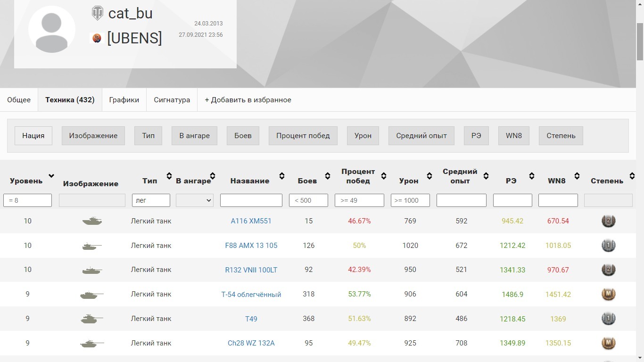Image resolution: width=644 pixels, height=362 pixels.
Task: Sort table by Уровень column arrow
Action: coord(51,176)
